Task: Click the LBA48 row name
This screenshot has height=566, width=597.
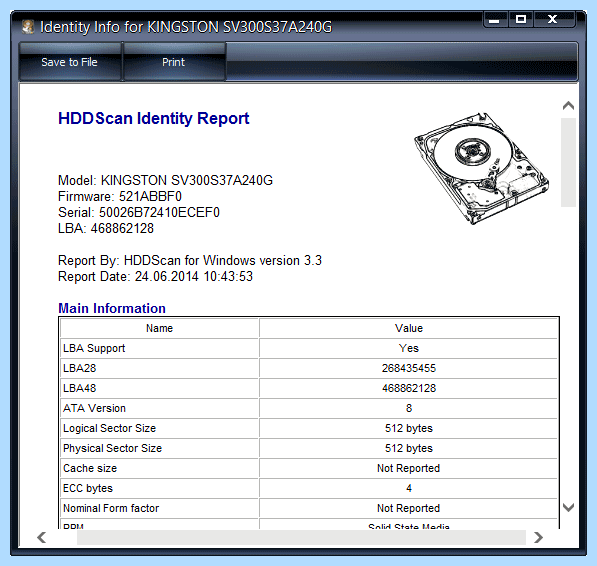Action: 80,388
